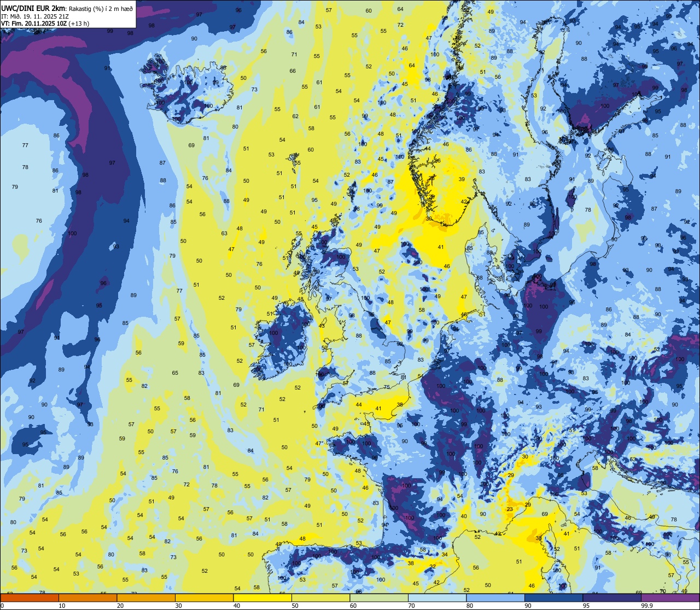Click the legend tick label '90'
The image size is (700, 610).
click(x=528, y=606)
